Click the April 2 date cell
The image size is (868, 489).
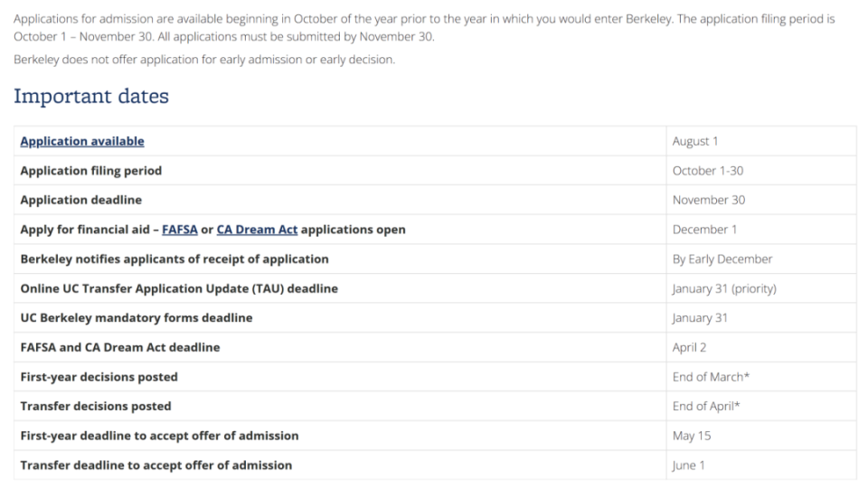690,347
